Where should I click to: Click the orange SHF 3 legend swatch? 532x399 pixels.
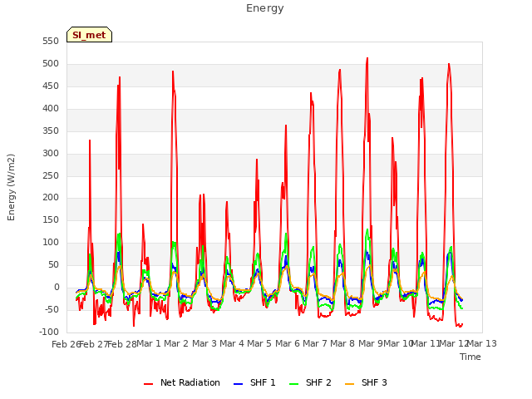349,384
